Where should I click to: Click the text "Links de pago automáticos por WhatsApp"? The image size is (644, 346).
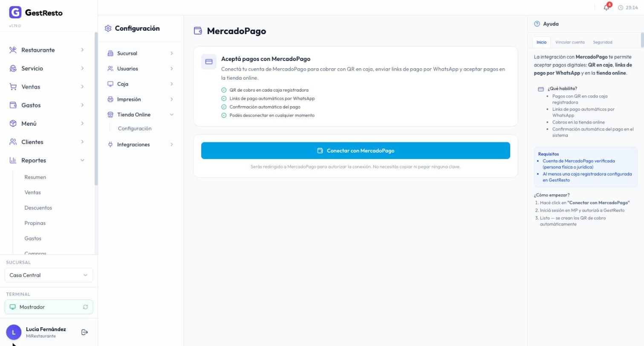pos(272,98)
